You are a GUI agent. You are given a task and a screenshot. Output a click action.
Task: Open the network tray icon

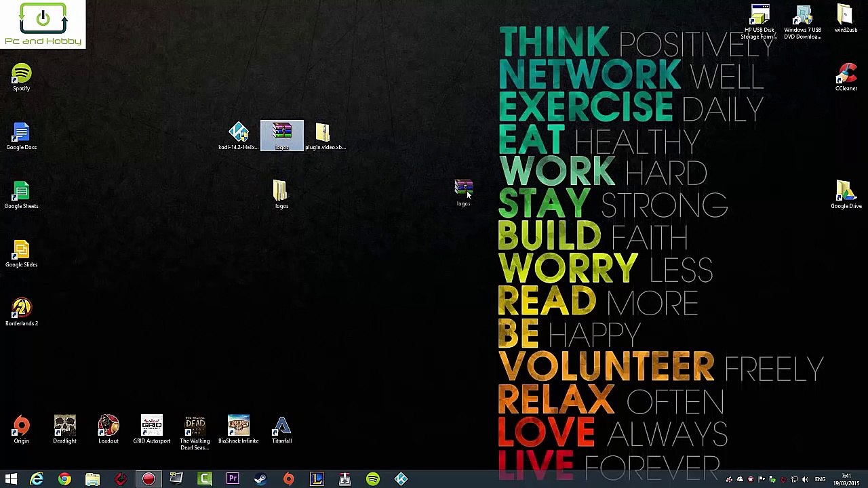click(794, 480)
